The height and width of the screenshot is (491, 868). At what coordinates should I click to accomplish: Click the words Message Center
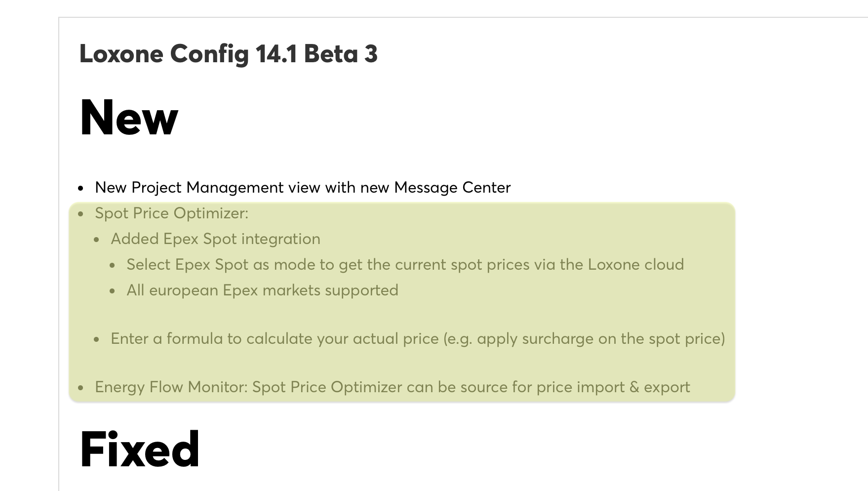[x=452, y=188]
